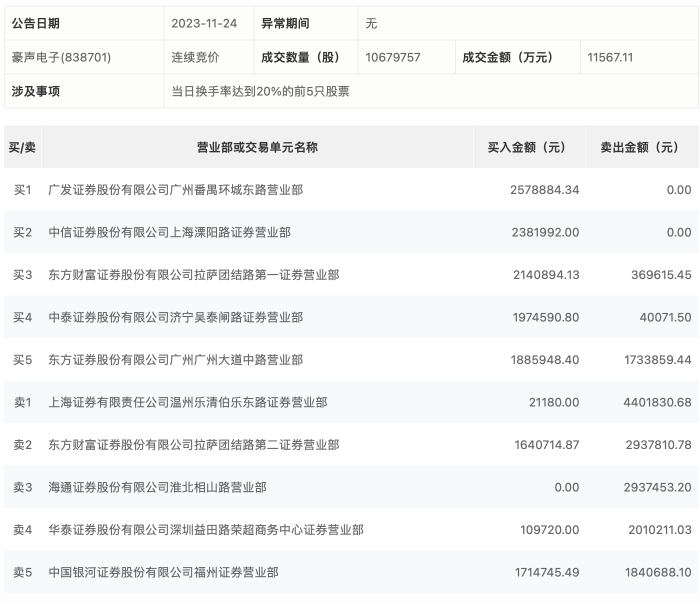Image resolution: width=700 pixels, height=604 pixels.
Task: Select 中国银河证券股份有限公司福州证券营业部 row
Action: (351, 572)
